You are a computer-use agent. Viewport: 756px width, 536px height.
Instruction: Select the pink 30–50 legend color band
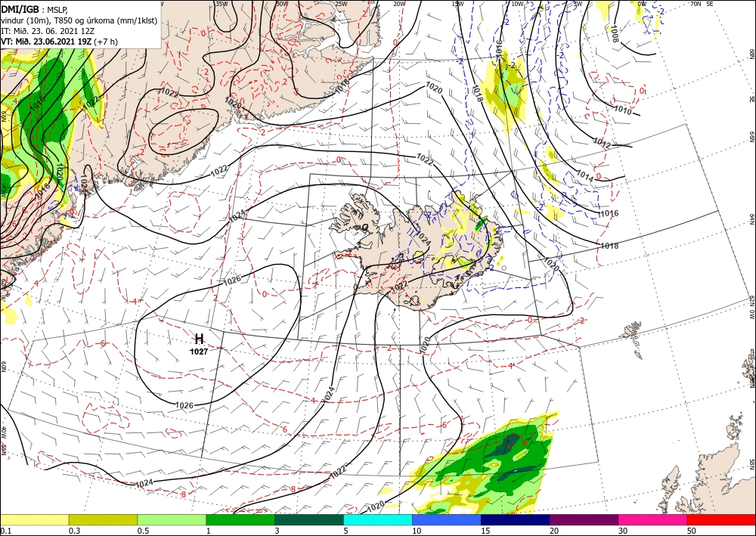pyautogui.click(x=653, y=519)
